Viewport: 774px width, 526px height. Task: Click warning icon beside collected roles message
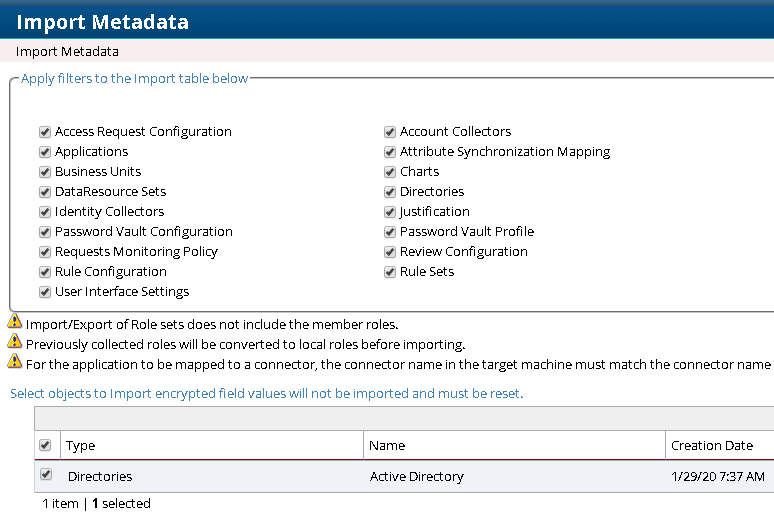(15, 342)
